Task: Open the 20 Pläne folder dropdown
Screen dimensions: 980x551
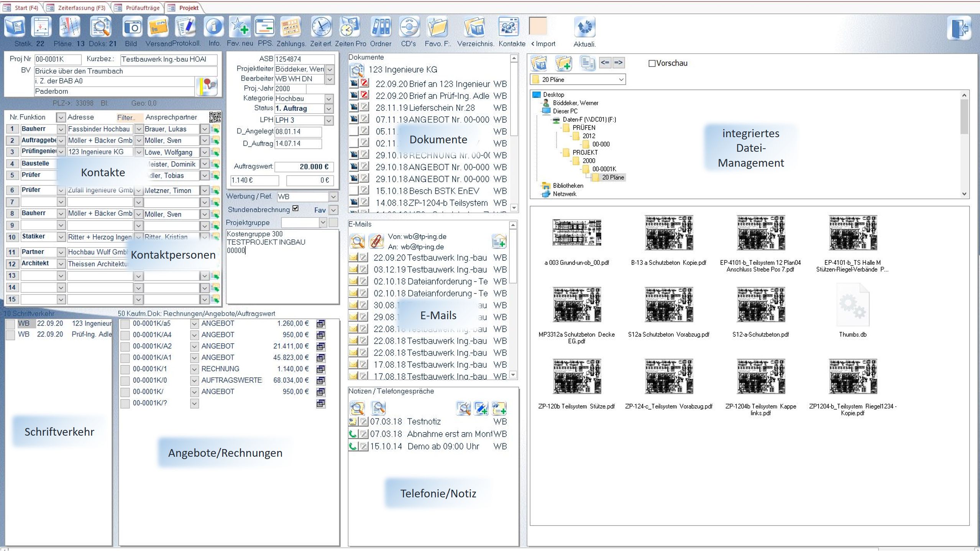Action: (621, 80)
